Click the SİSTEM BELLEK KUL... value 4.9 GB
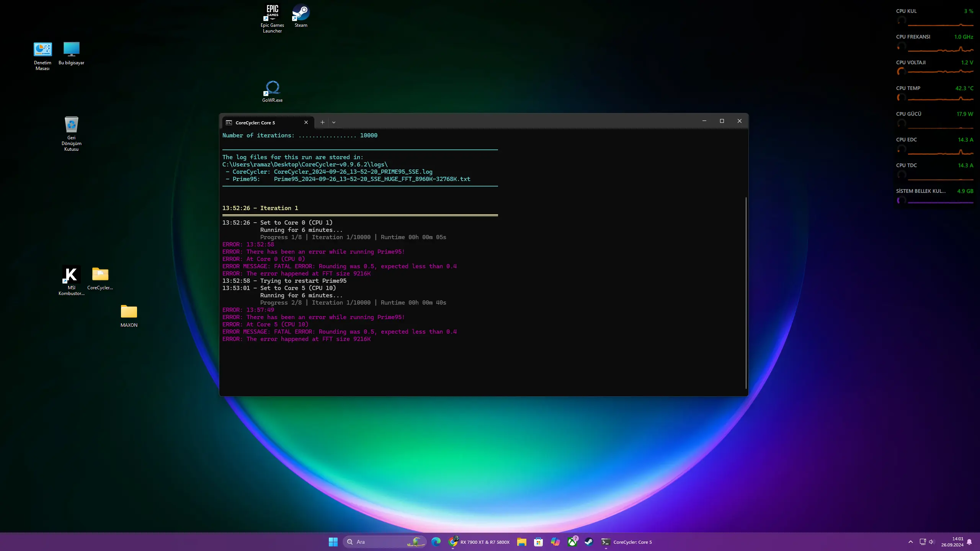980x551 pixels. tap(965, 191)
